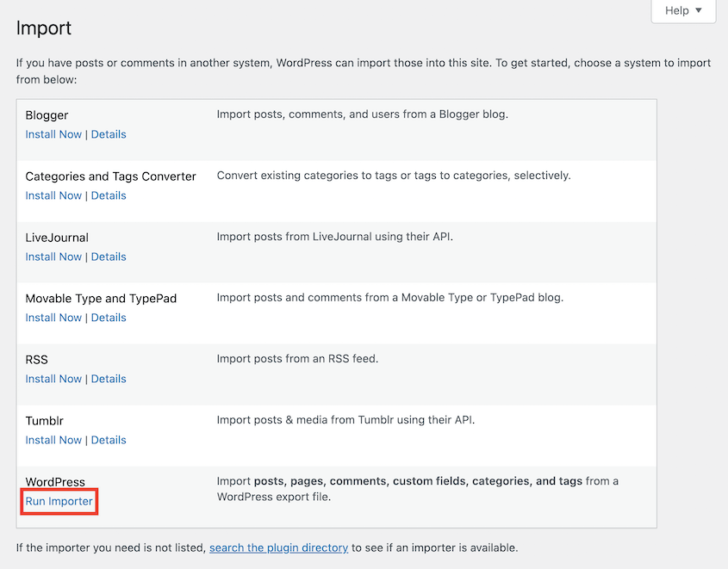This screenshot has height=569, width=728.
Task: Open Details for LiveJournal importer
Action: 109,257
